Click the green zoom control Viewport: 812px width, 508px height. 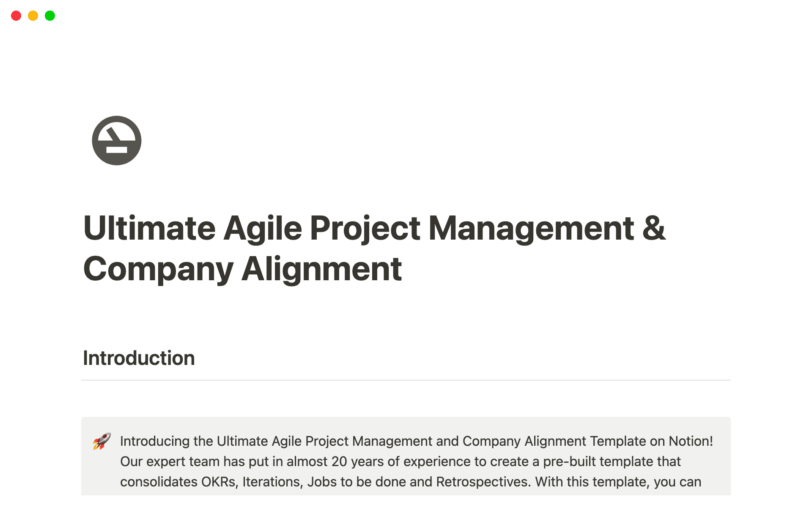click(x=50, y=16)
